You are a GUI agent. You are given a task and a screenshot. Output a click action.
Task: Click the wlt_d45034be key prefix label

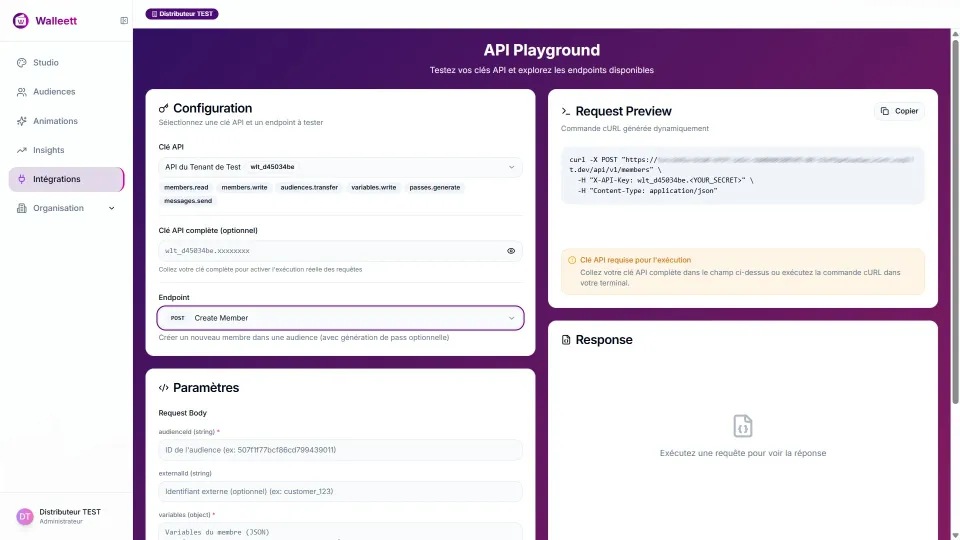tap(272, 167)
